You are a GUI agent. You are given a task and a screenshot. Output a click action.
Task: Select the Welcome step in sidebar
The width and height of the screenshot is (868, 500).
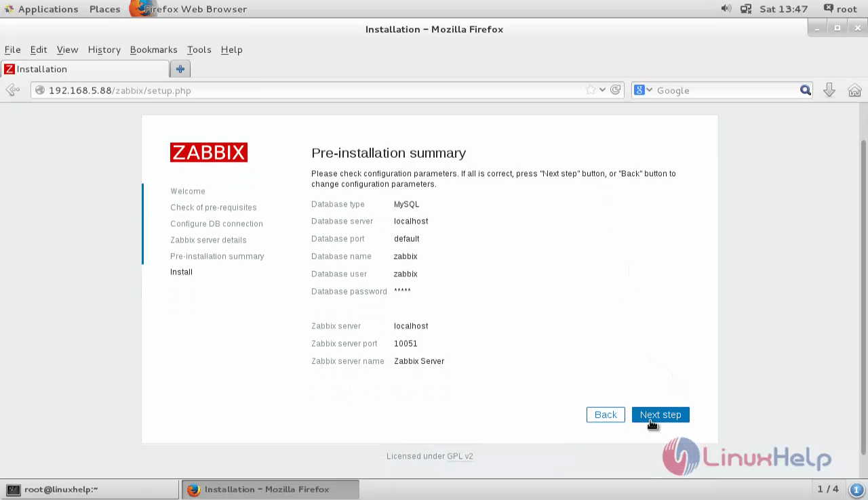click(188, 191)
